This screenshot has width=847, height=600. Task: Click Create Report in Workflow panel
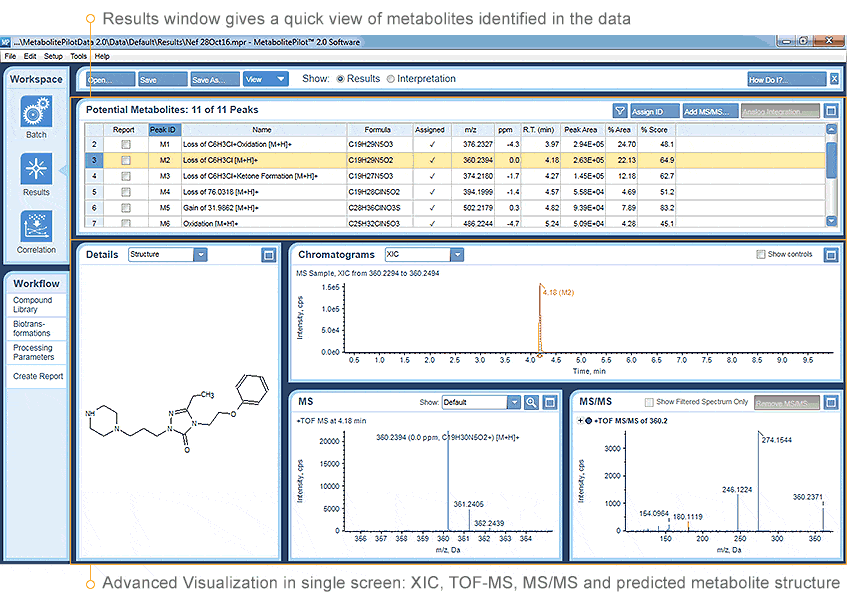pos(38,377)
